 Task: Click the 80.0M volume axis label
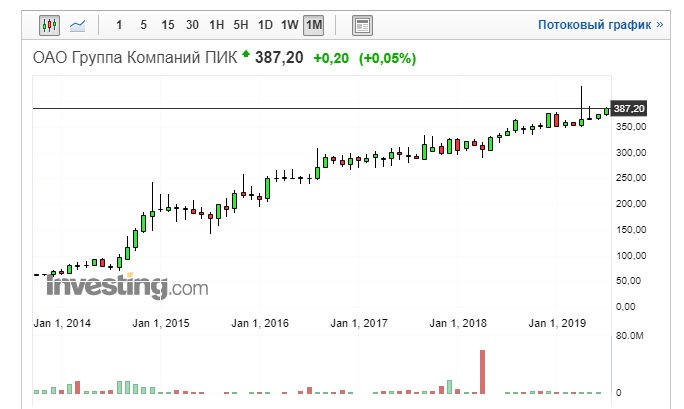click(629, 336)
